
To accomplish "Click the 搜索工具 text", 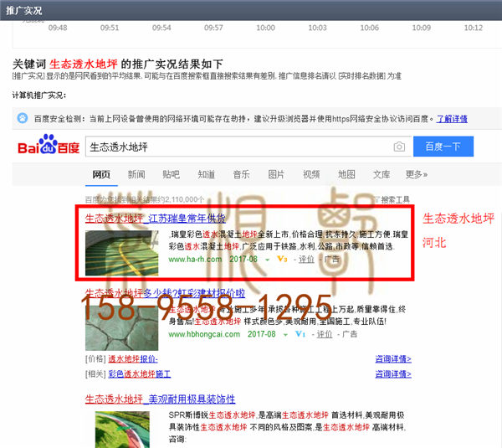I will tap(396, 199).
